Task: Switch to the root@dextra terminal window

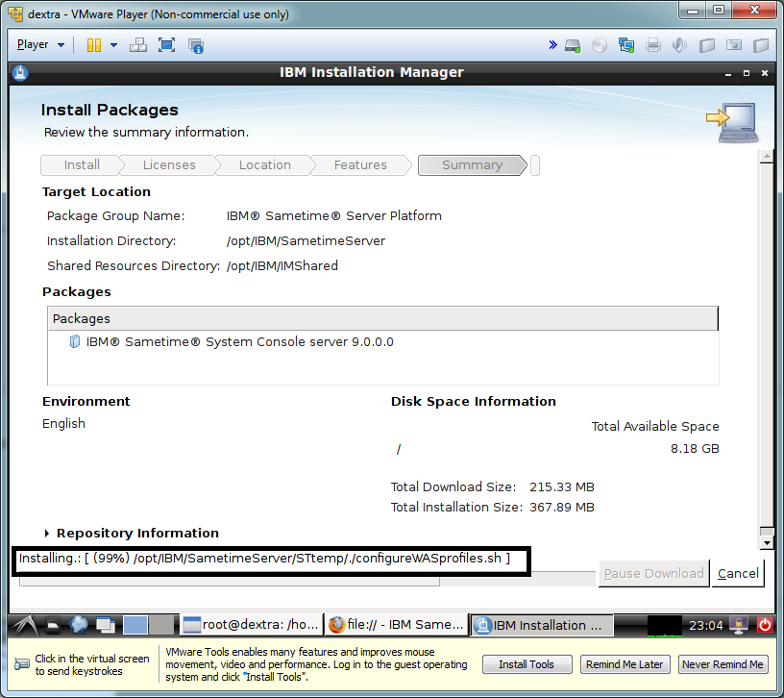Action: [251, 625]
